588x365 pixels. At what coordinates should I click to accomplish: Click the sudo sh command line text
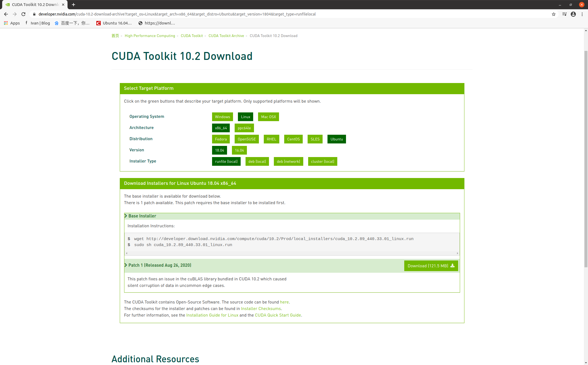tap(183, 245)
